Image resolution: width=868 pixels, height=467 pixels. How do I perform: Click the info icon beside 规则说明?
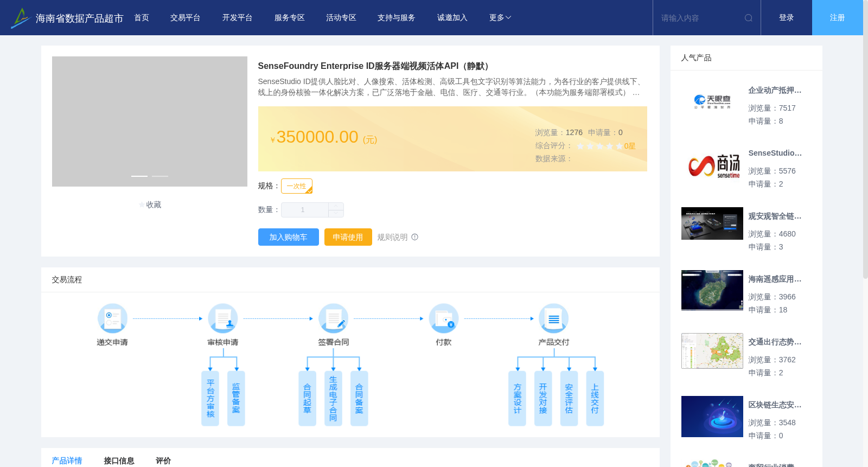[415, 237]
